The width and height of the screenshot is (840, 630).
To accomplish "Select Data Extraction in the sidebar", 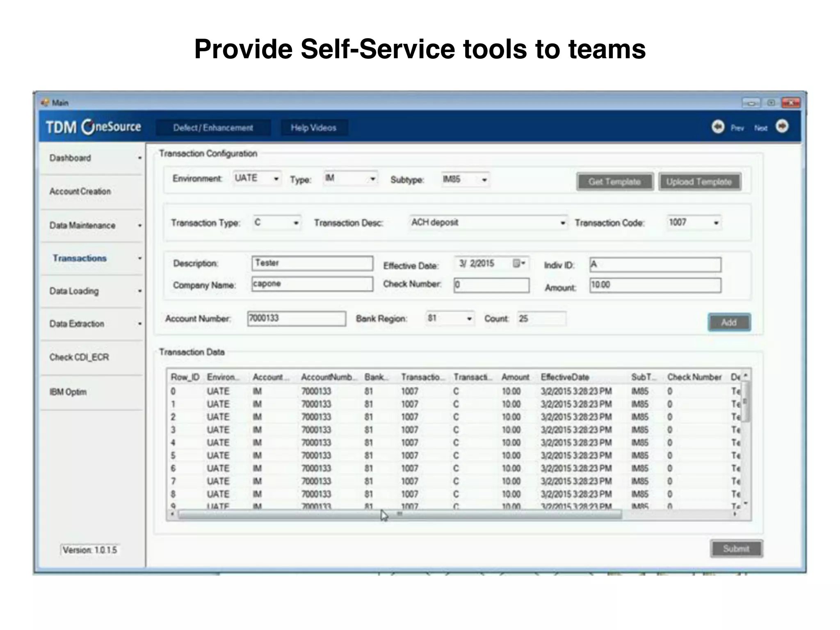I will pos(77,324).
